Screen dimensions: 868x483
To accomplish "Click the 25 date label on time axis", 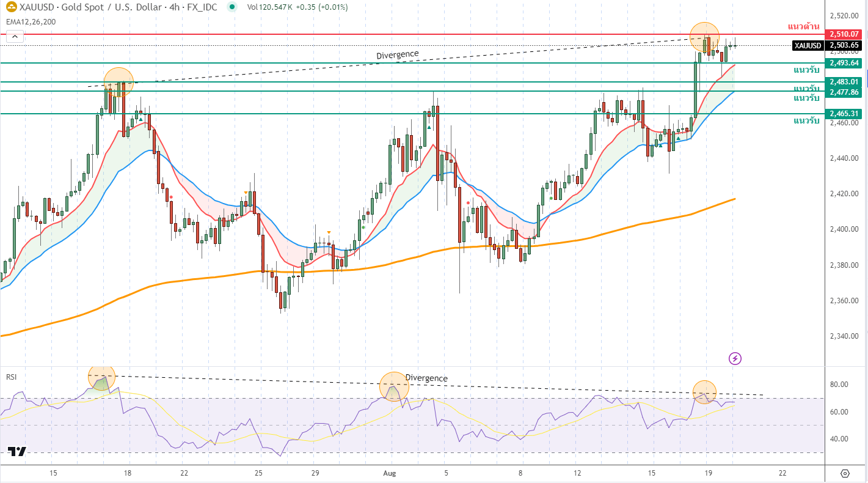I will pyautogui.click(x=258, y=473).
